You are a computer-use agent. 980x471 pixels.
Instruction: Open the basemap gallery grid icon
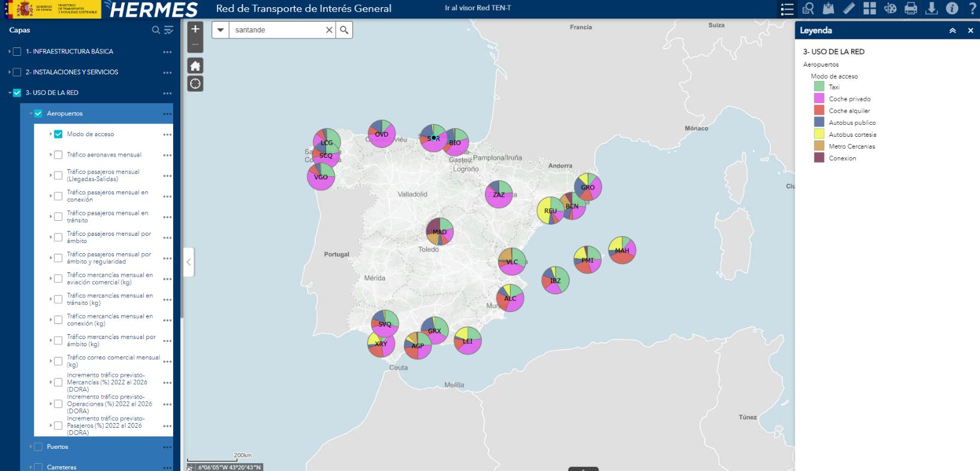869,8
